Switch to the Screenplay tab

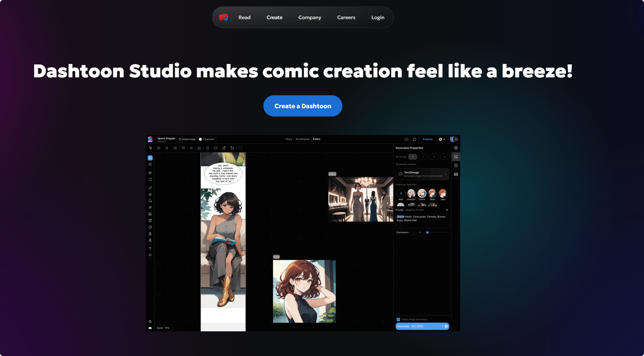[302, 139]
